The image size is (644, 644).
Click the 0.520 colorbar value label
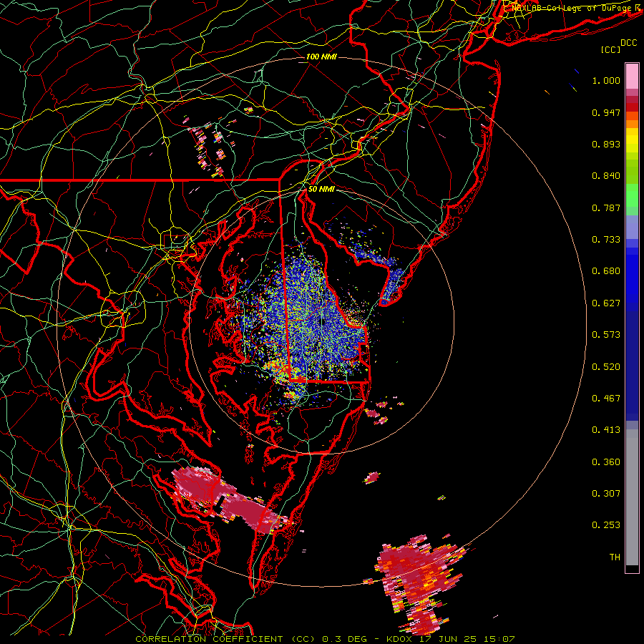click(606, 367)
